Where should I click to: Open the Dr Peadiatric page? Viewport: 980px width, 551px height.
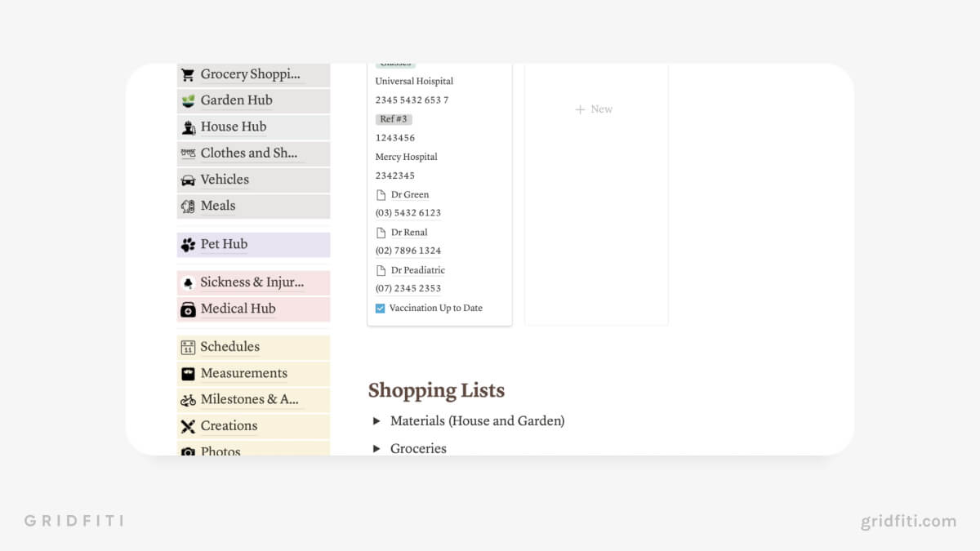click(x=418, y=270)
